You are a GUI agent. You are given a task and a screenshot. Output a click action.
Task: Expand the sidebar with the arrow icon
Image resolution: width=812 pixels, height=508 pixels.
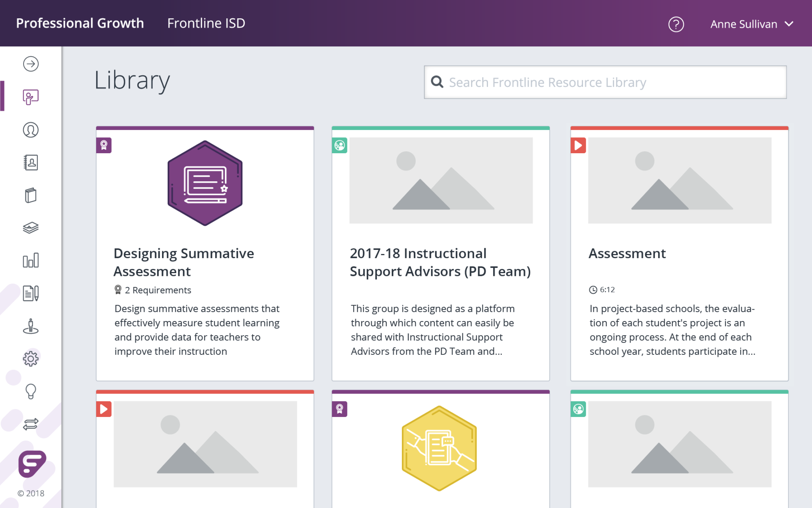pyautogui.click(x=31, y=64)
